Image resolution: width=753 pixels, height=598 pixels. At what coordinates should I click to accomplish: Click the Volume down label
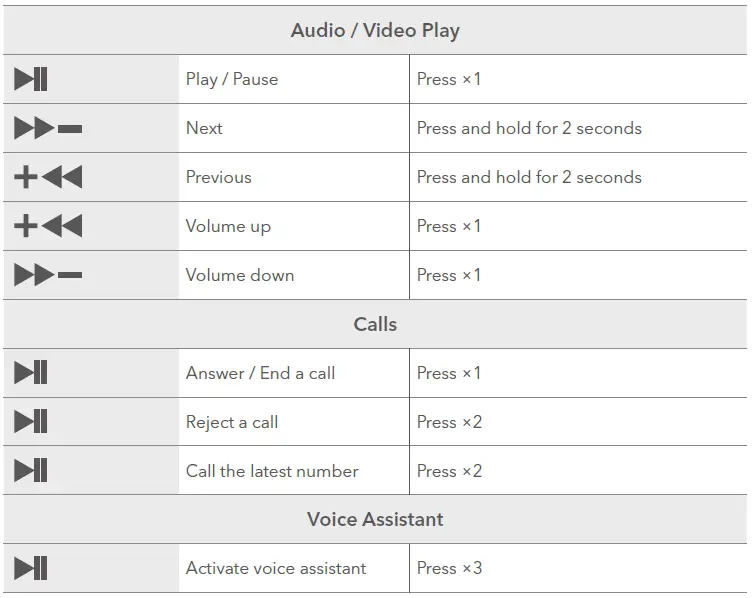[x=240, y=275]
